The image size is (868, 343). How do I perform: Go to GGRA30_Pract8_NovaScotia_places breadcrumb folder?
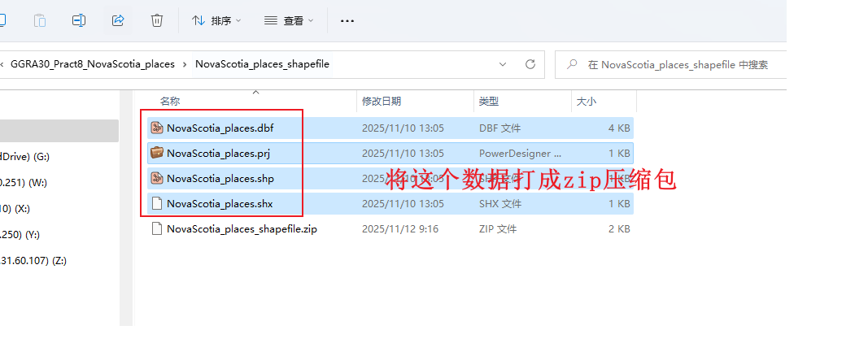point(93,64)
